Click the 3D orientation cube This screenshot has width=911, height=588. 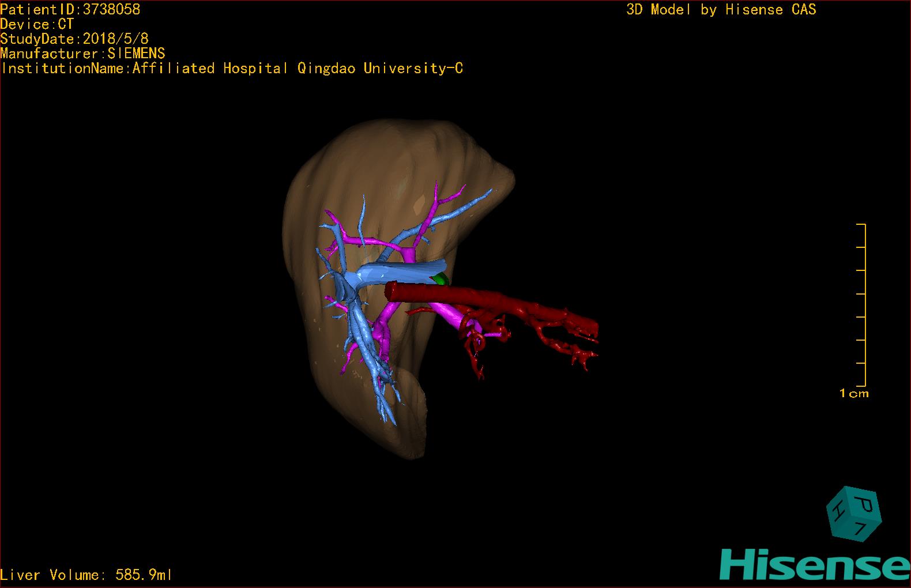854,514
